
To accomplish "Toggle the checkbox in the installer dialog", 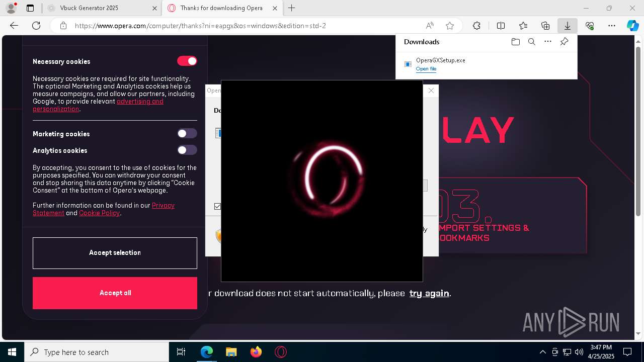I will click(x=217, y=206).
